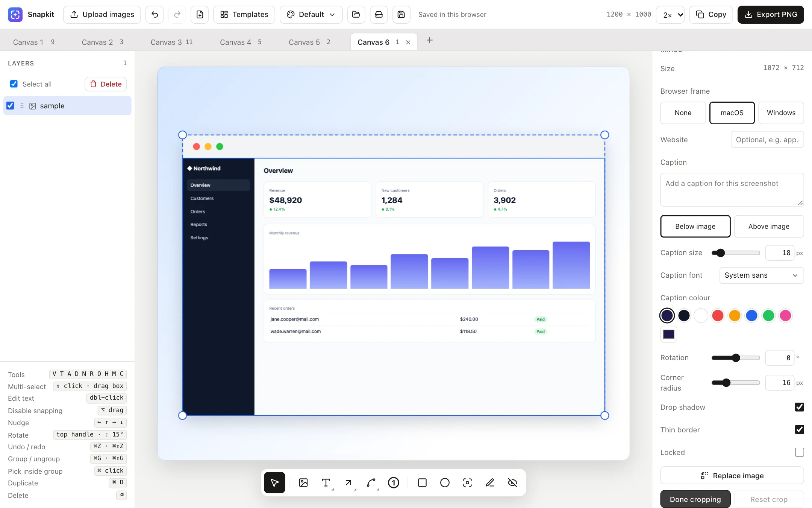
Task: Click the new file icon
Action: point(200,14)
